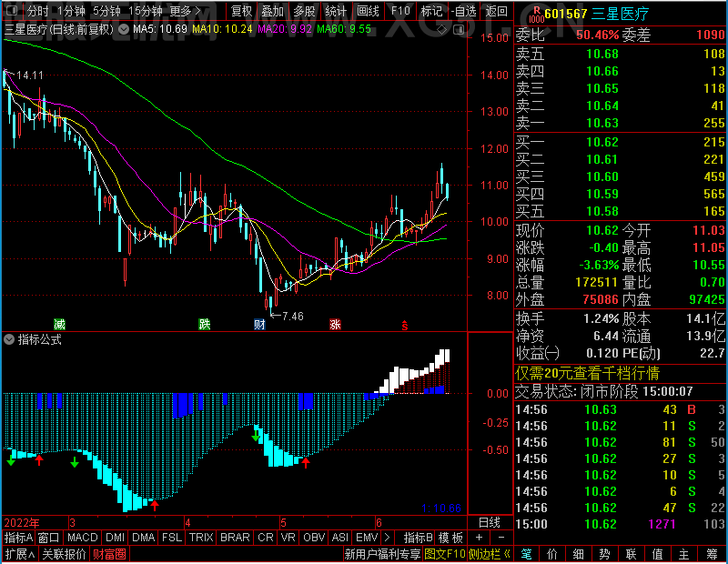Remove stock via -自选 button

[x=464, y=11]
